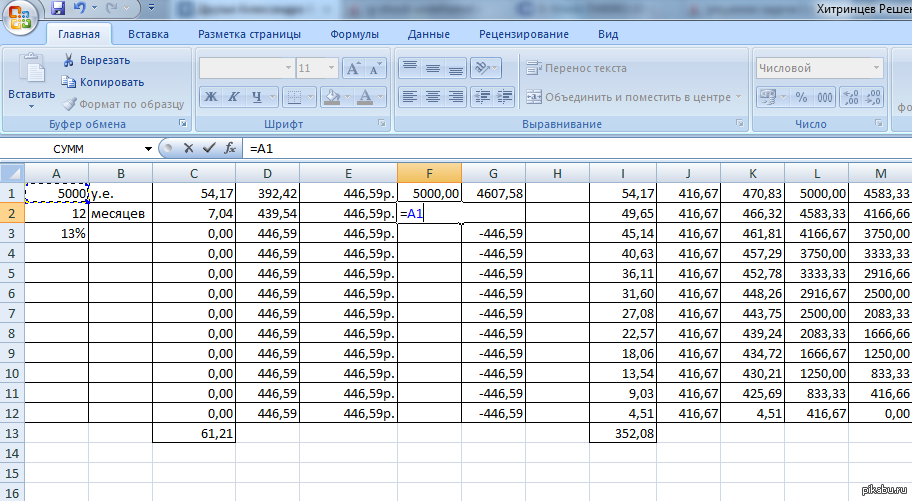This screenshot has height=501, width=912.
Task: Click the Undo arrow icon
Action: click(x=81, y=9)
